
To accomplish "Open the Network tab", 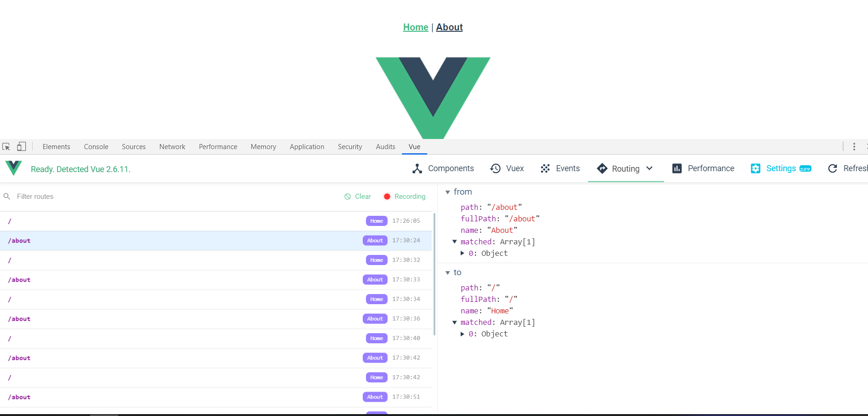I will tap(172, 147).
